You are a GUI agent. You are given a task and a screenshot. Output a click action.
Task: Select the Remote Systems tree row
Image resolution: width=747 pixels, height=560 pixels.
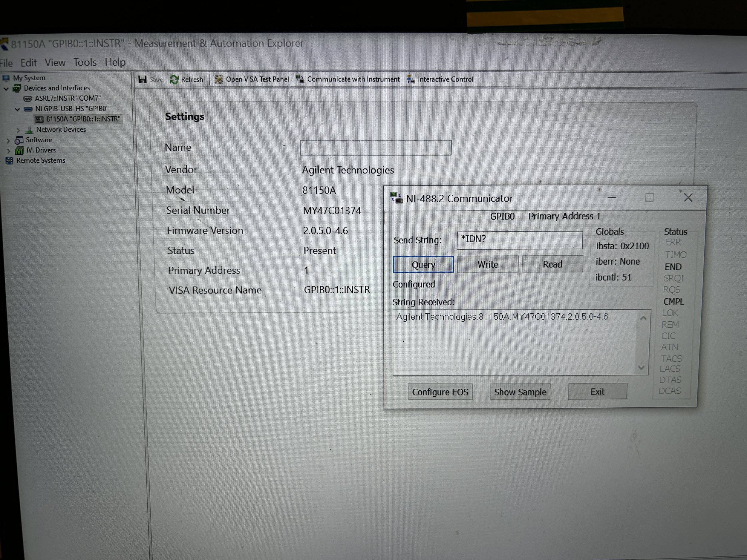(36, 161)
